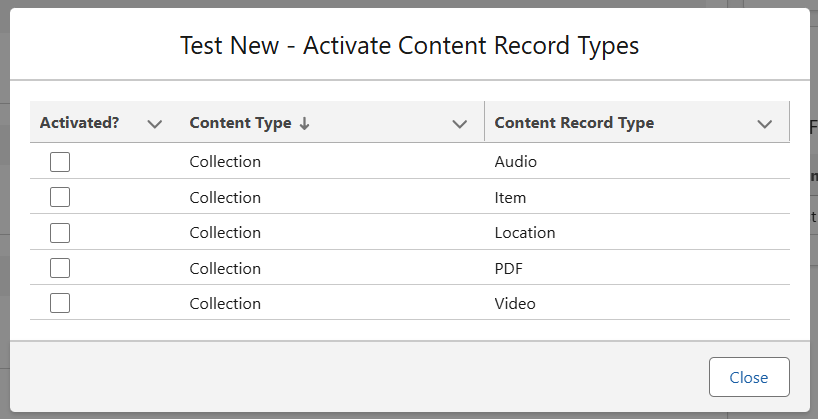818x419 pixels.
Task: Select the Audio record type cell
Action: tap(516, 162)
